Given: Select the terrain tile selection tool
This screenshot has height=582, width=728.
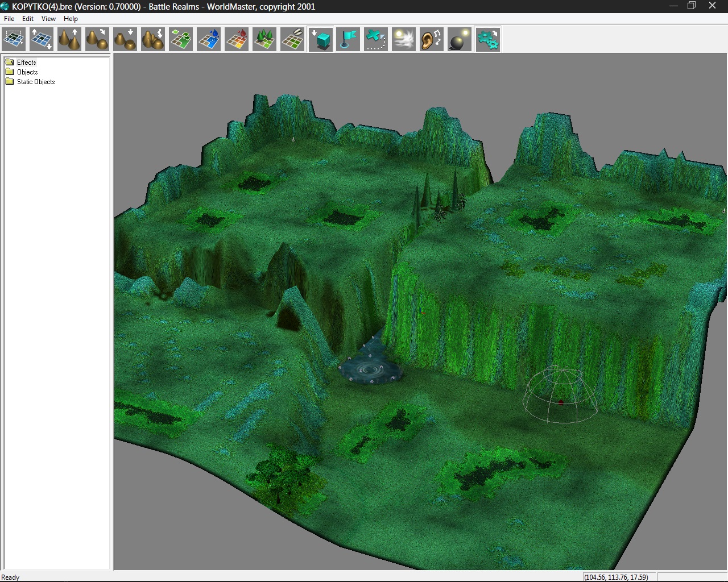Looking at the screenshot, I should pyautogui.click(x=14, y=40).
